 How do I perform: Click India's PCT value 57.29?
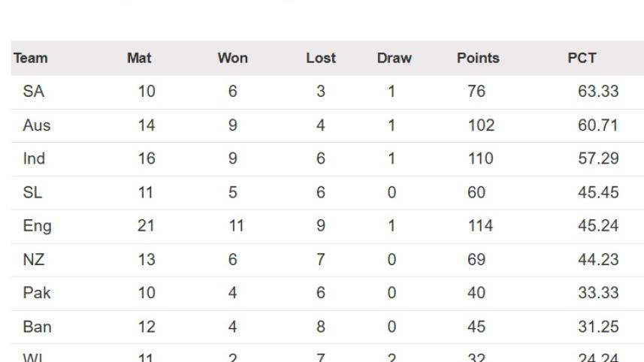(598, 158)
